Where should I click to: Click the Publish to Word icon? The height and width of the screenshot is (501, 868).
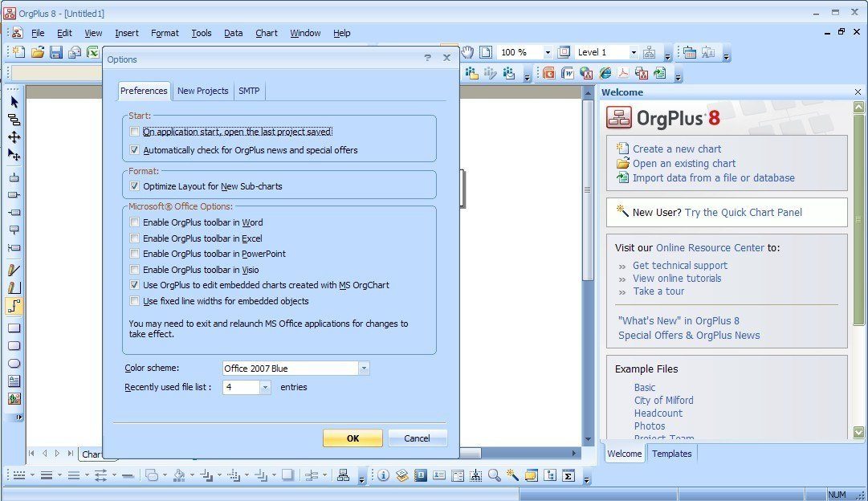pos(568,73)
